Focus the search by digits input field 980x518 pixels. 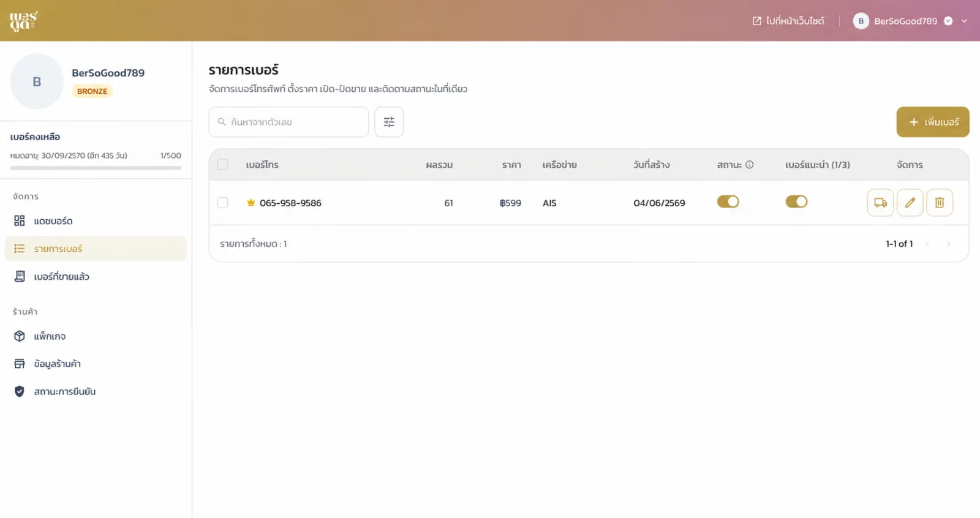[288, 122]
